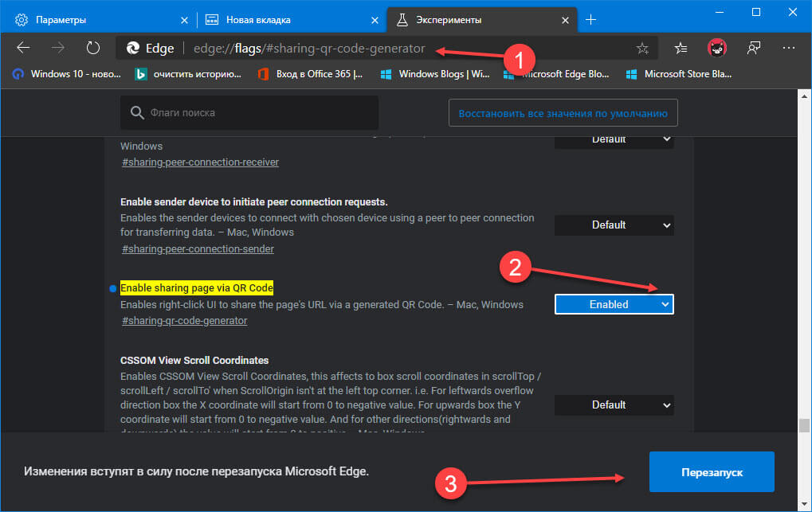This screenshot has height=512, width=812.
Task: Go back with the back arrow
Action: (x=23, y=48)
